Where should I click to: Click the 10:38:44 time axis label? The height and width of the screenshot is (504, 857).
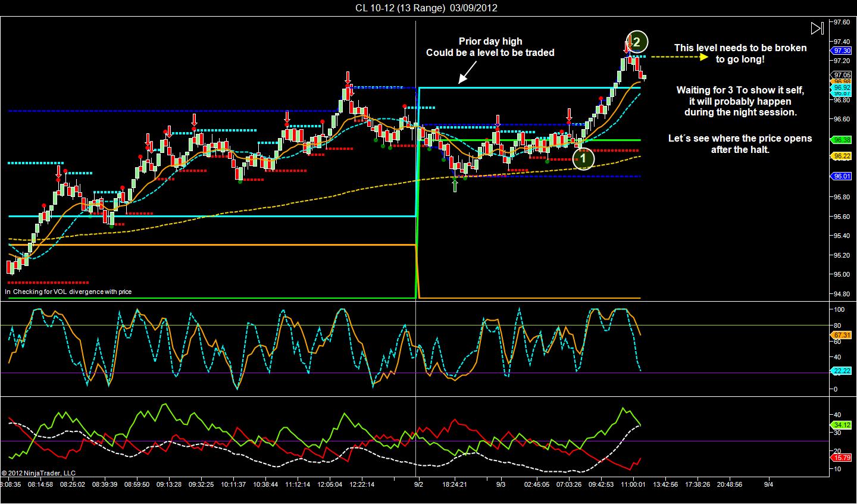point(265,484)
